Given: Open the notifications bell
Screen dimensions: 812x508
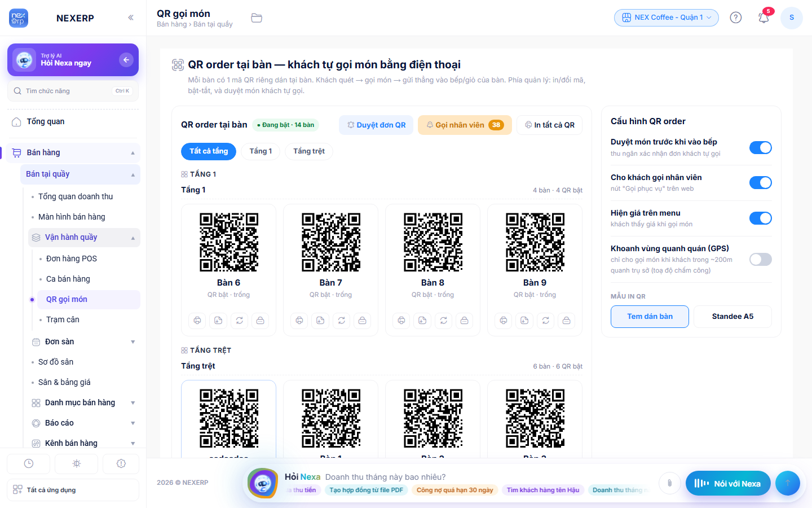Looking at the screenshot, I should pos(764,17).
